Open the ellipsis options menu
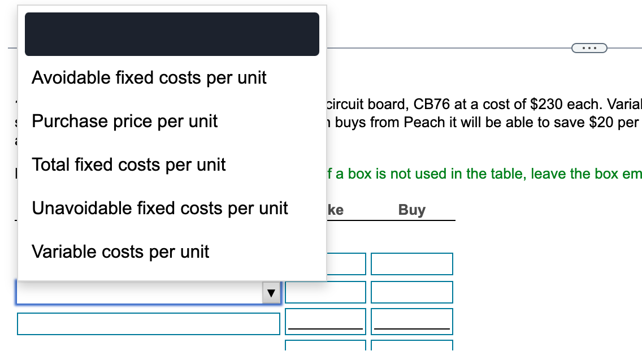Screen dimensions: 642x364 [x=589, y=47]
